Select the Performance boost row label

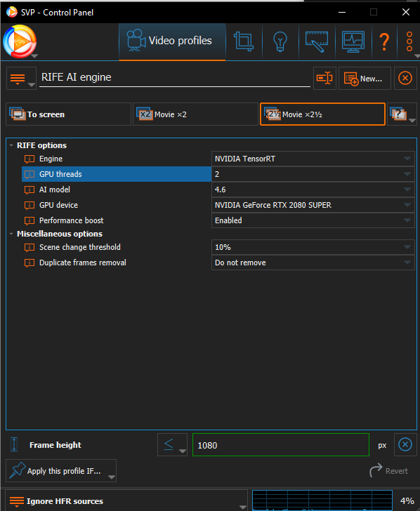tap(72, 220)
